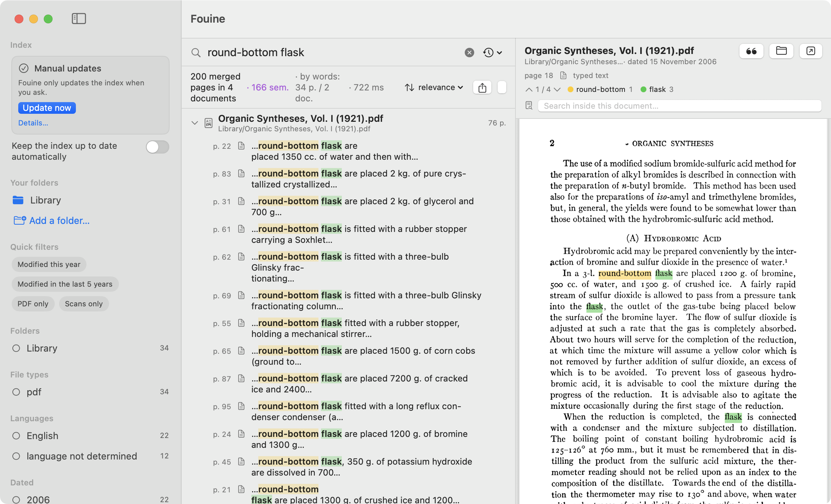Open the relevance sort dropdown

point(434,88)
